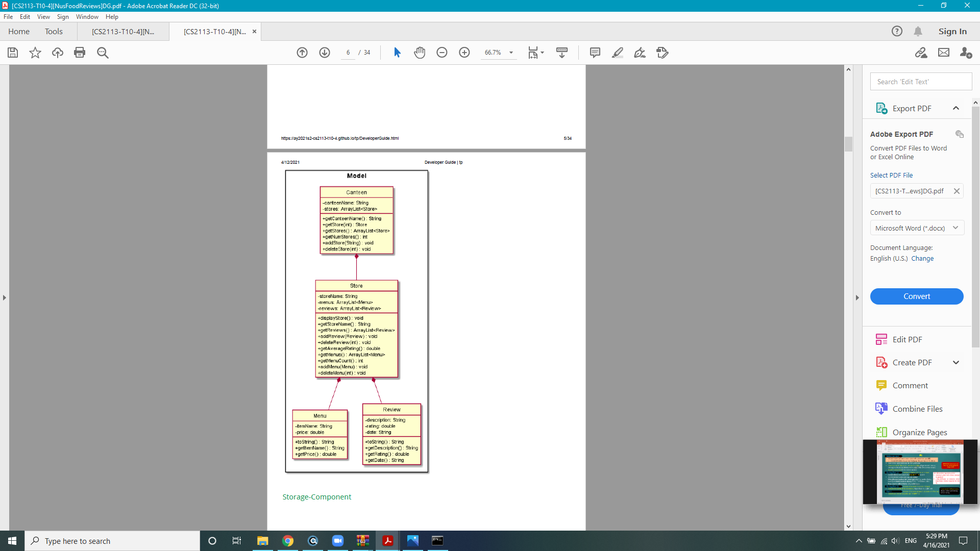The height and width of the screenshot is (551, 980).
Task: Add a sticky note comment
Action: (x=595, y=53)
